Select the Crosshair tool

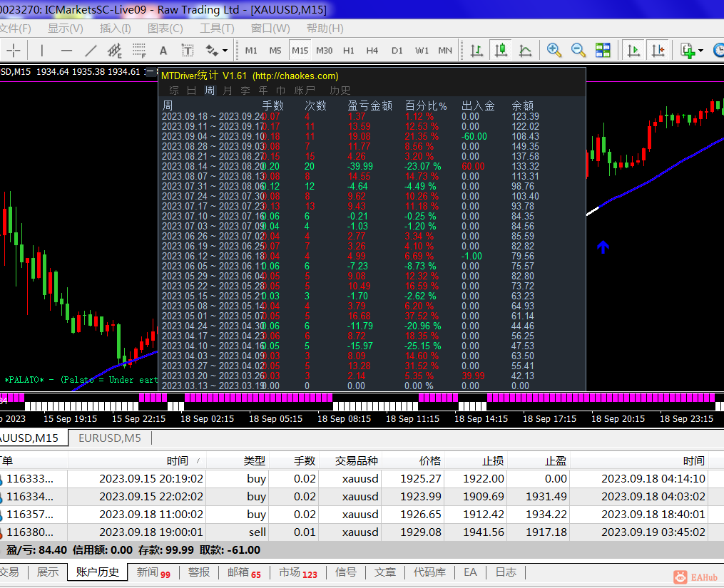tap(14, 51)
